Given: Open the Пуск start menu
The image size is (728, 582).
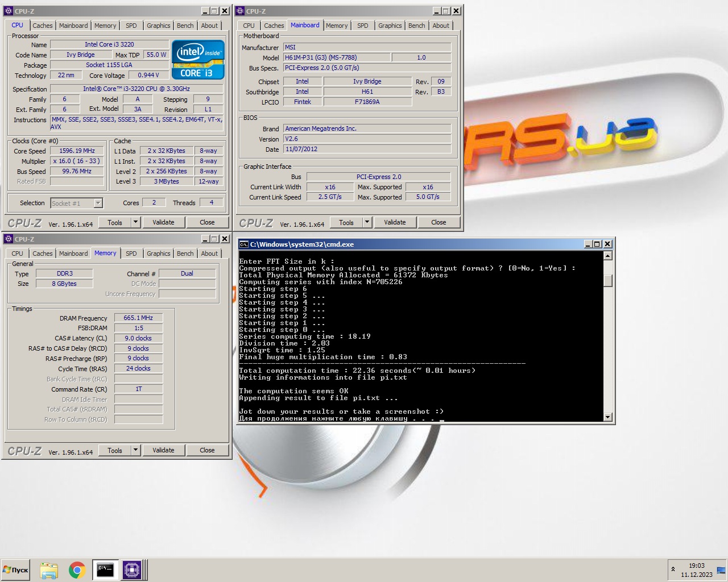Looking at the screenshot, I should point(15,570).
